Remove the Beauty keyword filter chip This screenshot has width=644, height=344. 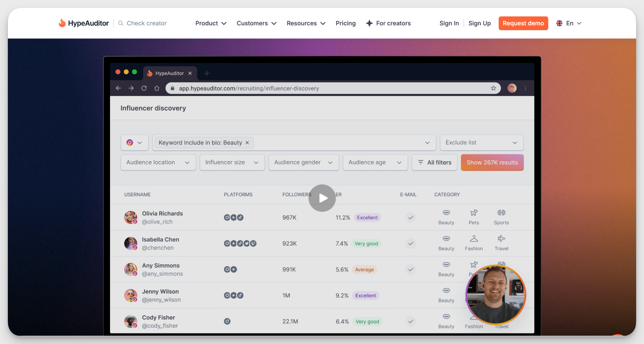coord(247,142)
